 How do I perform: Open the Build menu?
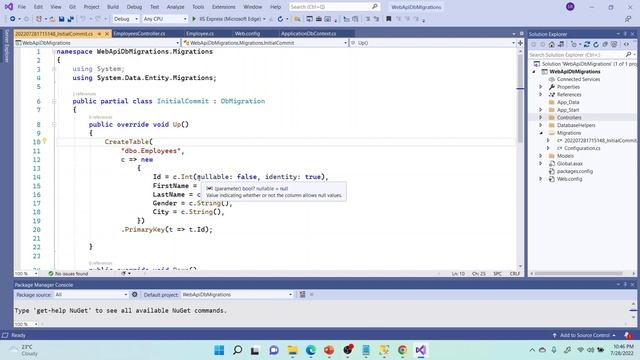[x=113, y=7]
